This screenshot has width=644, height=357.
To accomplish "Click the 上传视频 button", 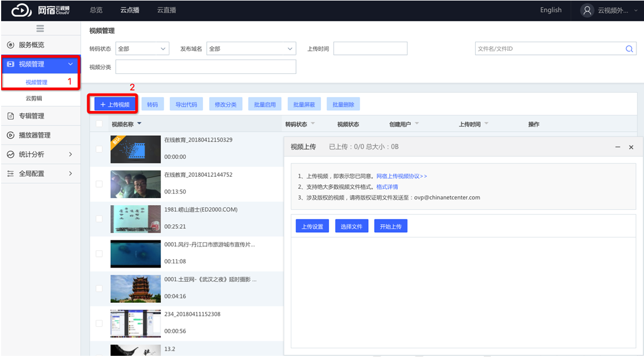I will [116, 105].
